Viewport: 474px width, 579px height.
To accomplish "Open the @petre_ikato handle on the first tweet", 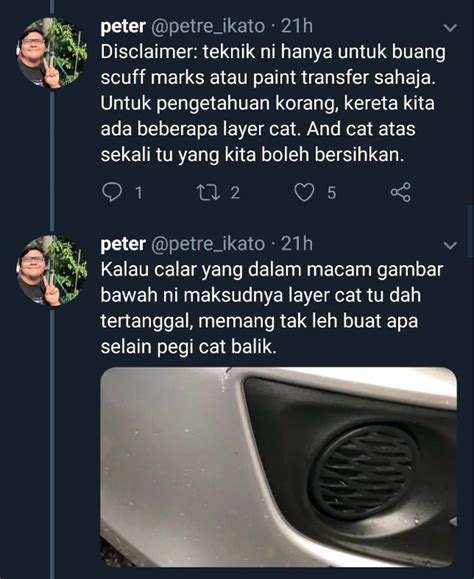I will click(x=208, y=27).
